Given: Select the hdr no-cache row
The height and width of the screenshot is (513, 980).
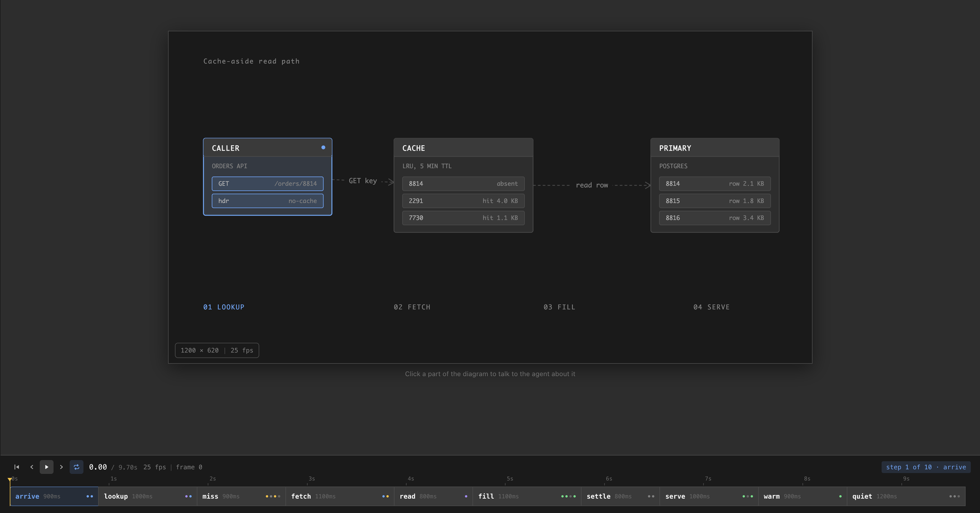Looking at the screenshot, I should (267, 201).
